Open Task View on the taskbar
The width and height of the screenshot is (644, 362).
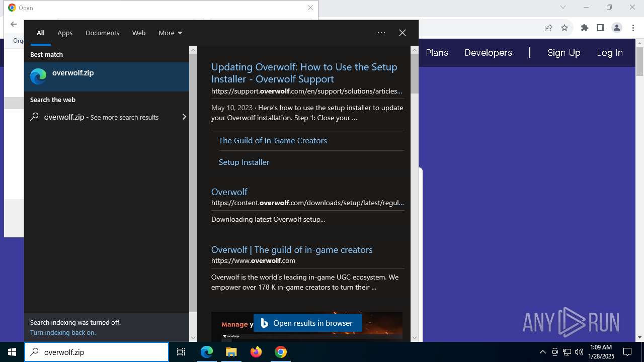click(181, 352)
